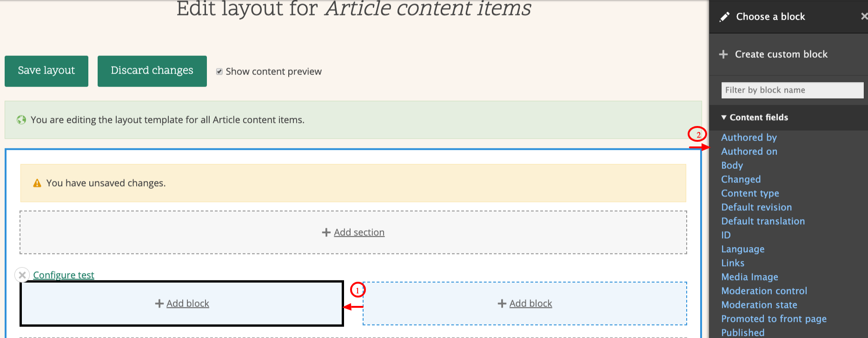868x338 pixels.
Task: Open the Add section link
Action: (359, 232)
